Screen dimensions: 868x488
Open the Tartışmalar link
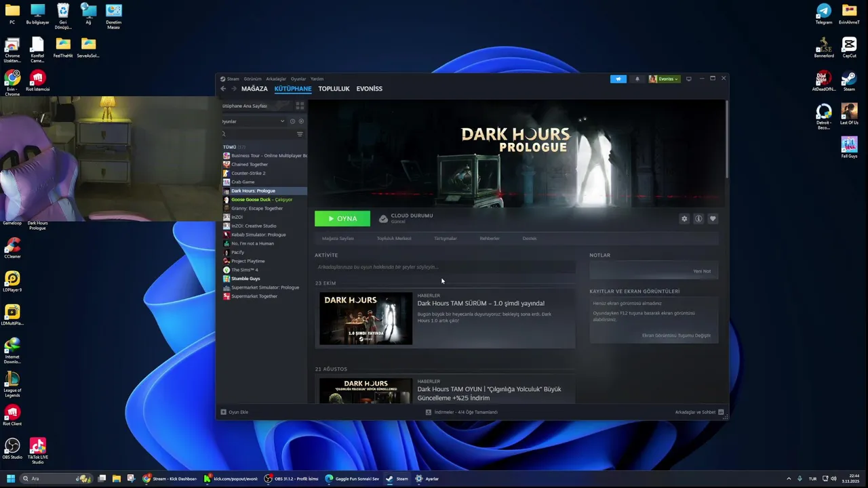446,239
